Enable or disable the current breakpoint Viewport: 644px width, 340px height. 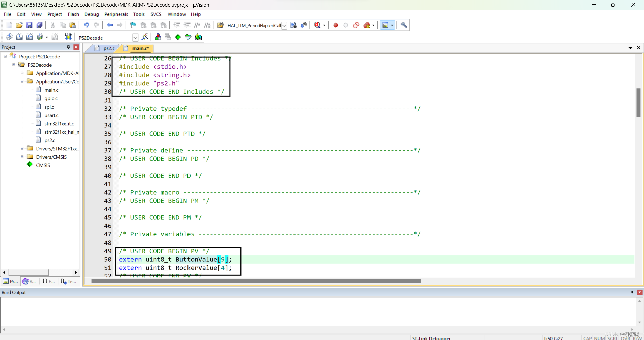(346, 25)
